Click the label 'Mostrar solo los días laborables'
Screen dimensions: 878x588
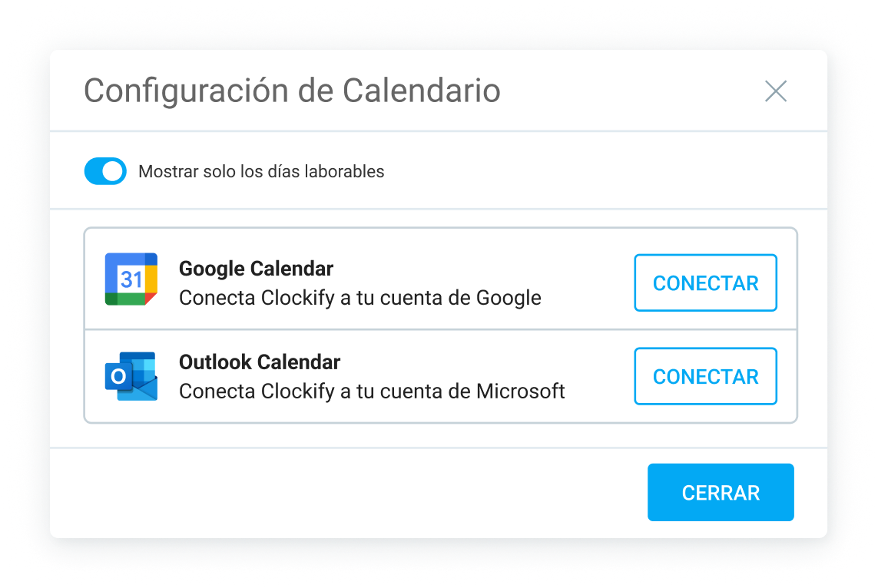tap(261, 171)
